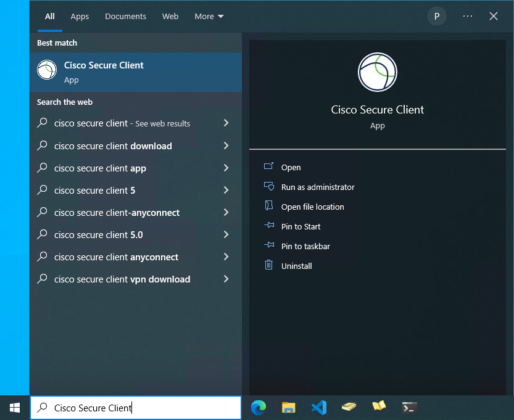Click the Windows Start button
514x420 pixels.
(x=14, y=407)
